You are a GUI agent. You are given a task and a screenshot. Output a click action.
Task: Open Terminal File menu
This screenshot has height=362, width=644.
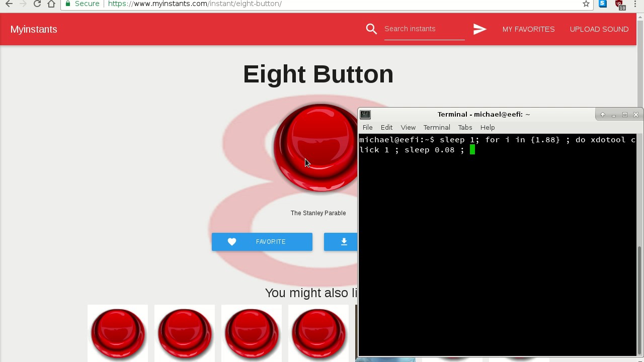tap(368, 128)
